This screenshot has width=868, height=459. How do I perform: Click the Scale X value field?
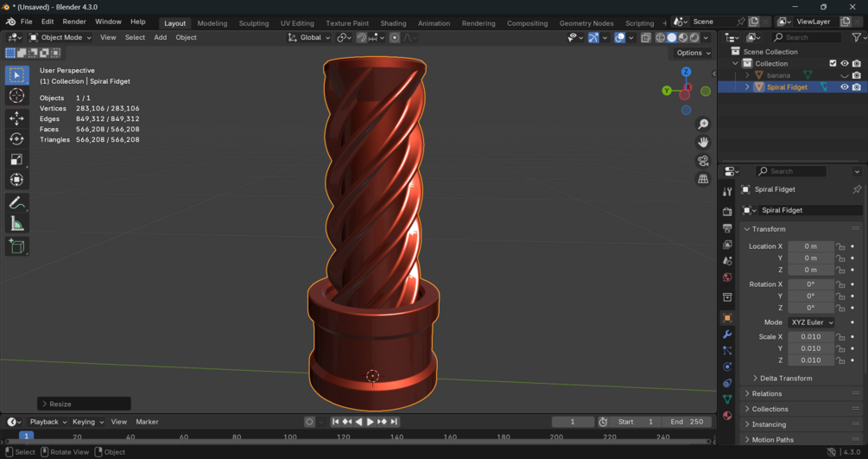811,336
